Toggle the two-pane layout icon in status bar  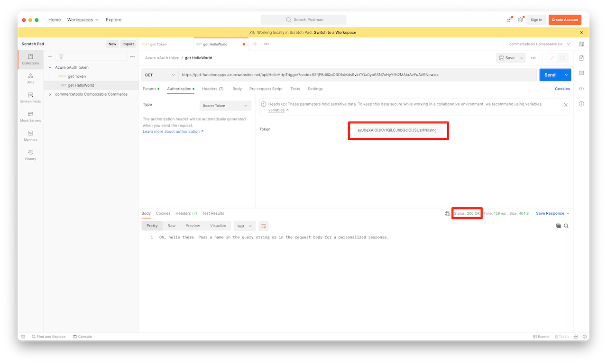tap(576, 337)
